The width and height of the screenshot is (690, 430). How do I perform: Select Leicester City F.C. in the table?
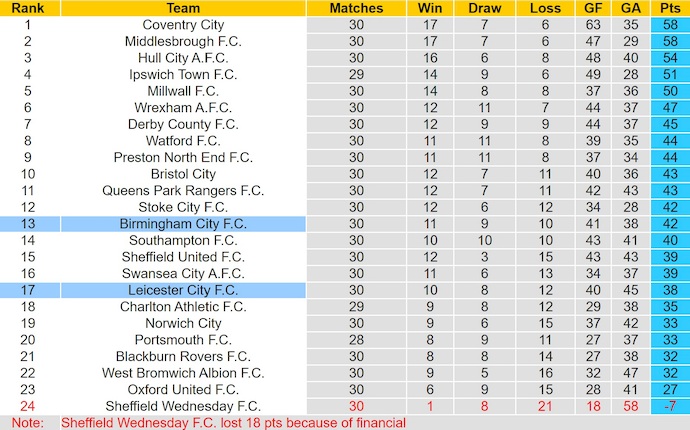point(183,290)
